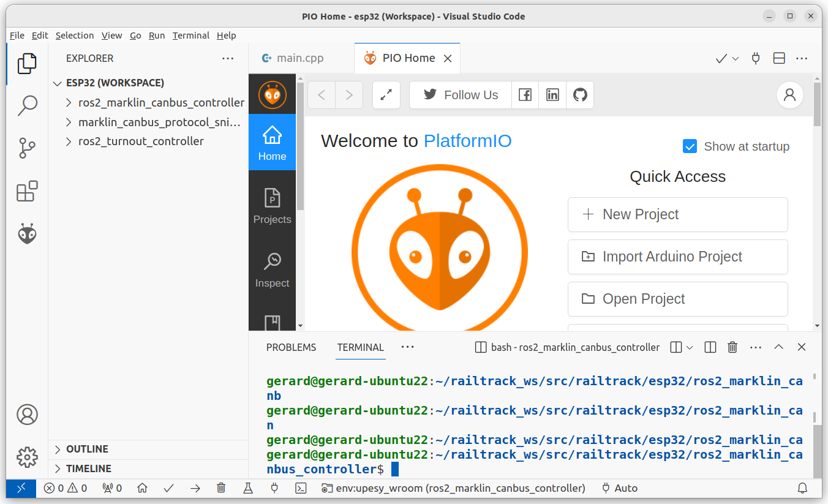Click the PlatformIO Clean trash icon in status bar
Screen dimensions: 828x504
[222, 488]
